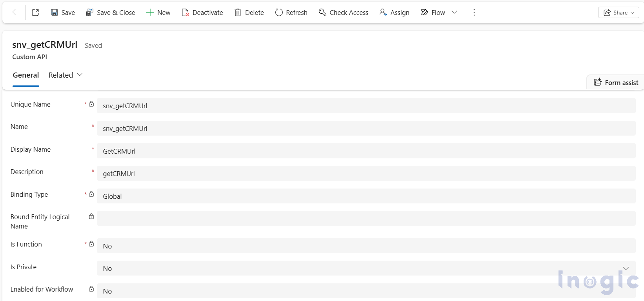Click Save & Close
Screen dimensions: 644x301
coord(111,13)
